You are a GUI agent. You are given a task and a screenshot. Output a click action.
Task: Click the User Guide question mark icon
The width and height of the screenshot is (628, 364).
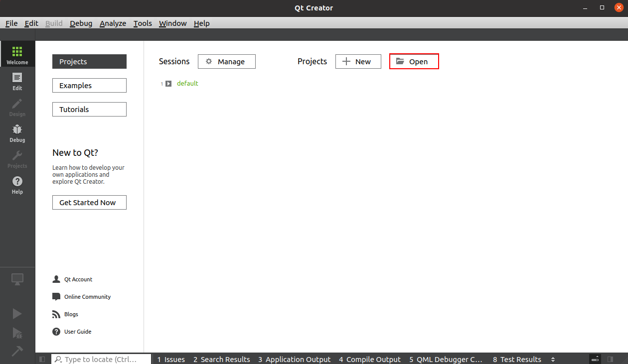point(56,332)
